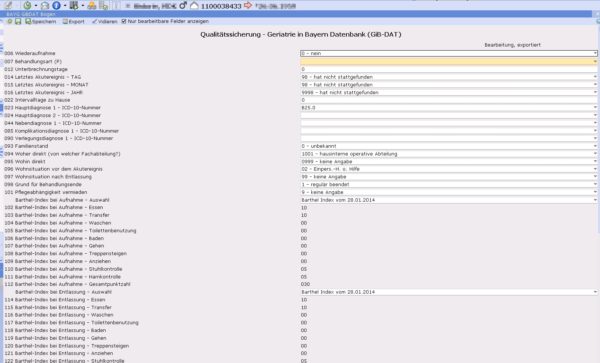The image size is (600, 363).
Task: Click the Intervalltage zu Hause input field
Action: click(x=448, y=100)
